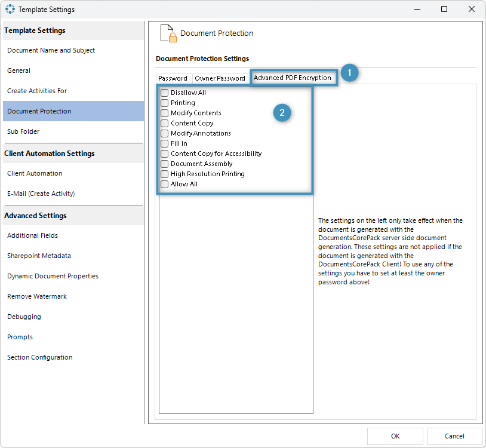The width and height of the screenshot is (486, 448).
Task: Open Client Automation settings
Action: pyautogui.click(x=73, y=173)
